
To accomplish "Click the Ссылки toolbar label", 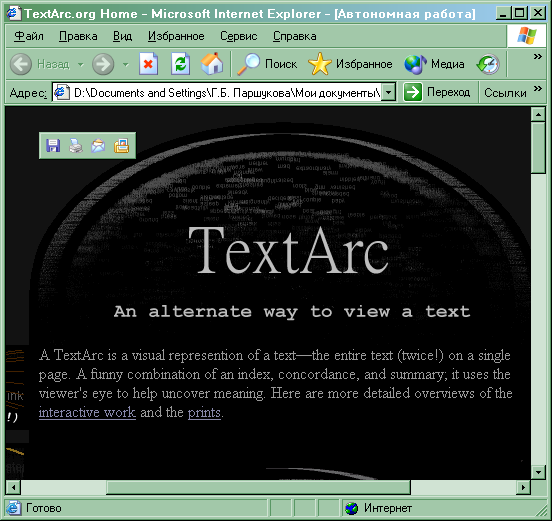I will coord(505,93).
